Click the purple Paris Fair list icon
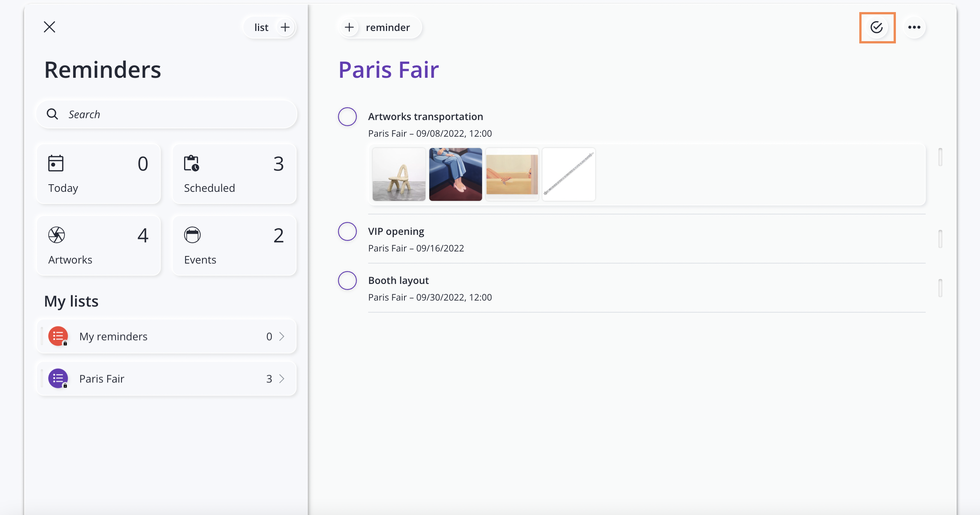The image size is (980, 515). pyautogui.click(x=58, y=379)
